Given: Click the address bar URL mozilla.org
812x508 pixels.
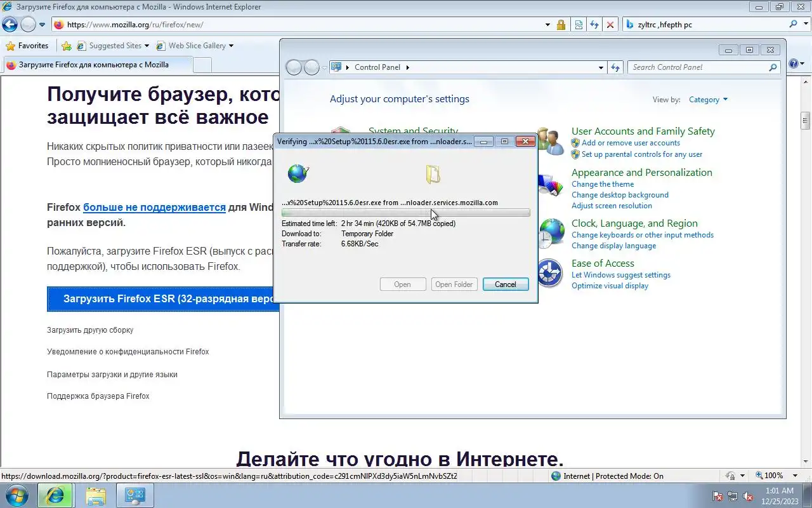Looking at the screenshot, I should [x=134, y=25].
